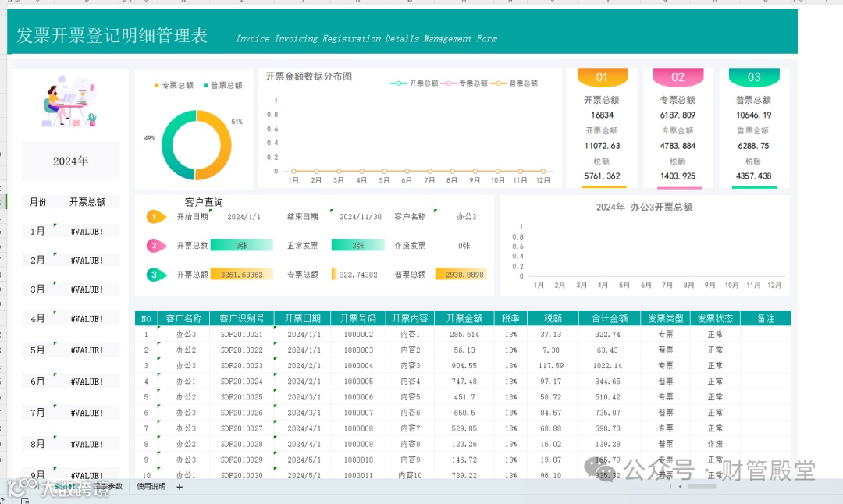Click the donut chart ring

[x=196, y=144]
